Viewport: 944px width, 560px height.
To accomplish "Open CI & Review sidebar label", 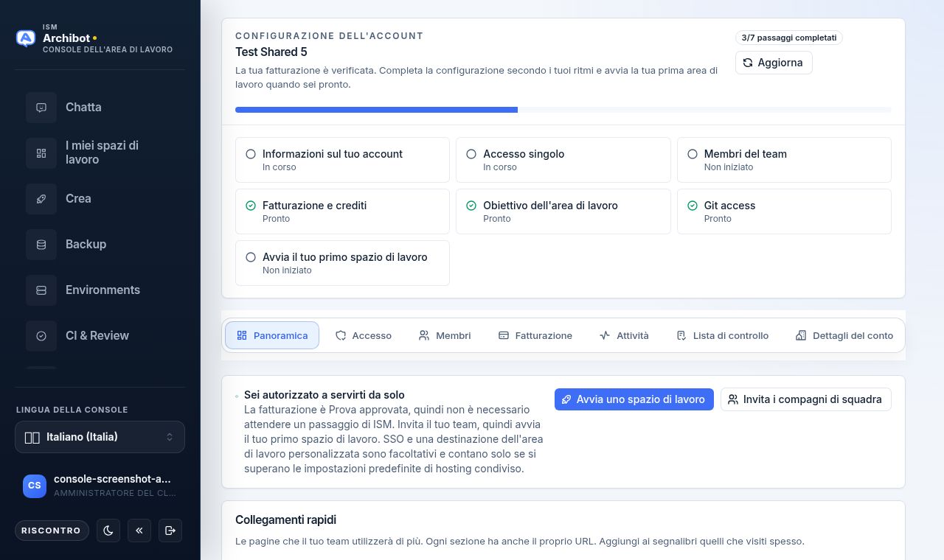I will tap(97, 336).
